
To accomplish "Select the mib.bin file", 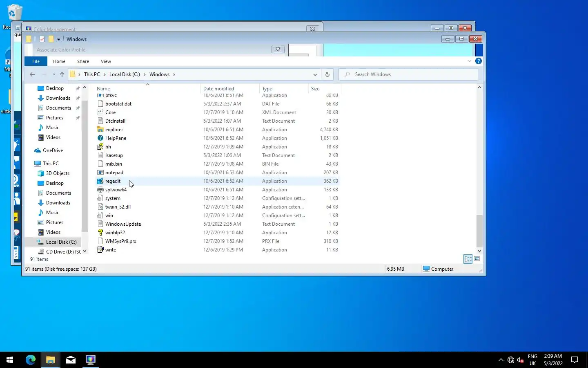I will [114, 164].
